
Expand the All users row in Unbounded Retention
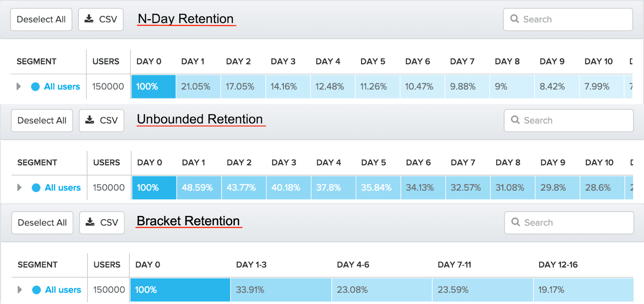(x=19, y=187)
